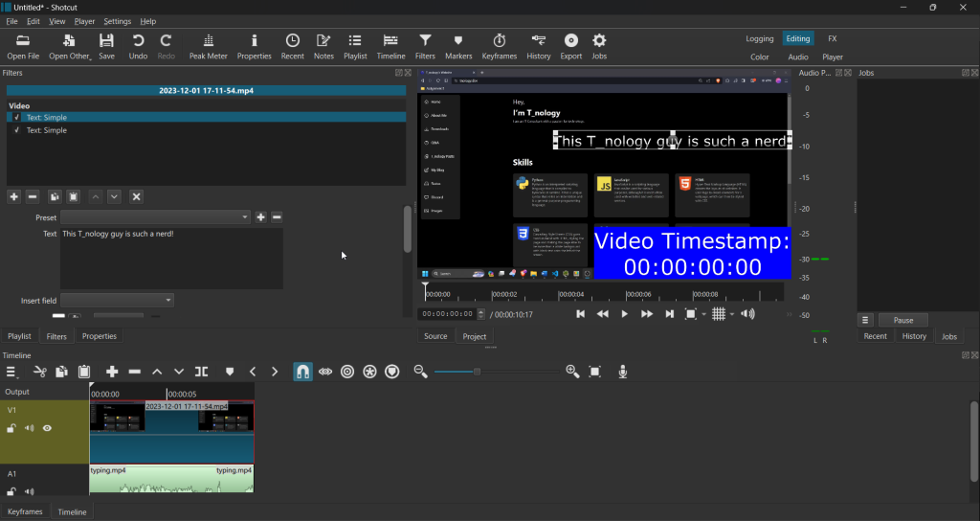Lock the V1 track
Viewport: 980px width, 521px height.
[11, 428]
